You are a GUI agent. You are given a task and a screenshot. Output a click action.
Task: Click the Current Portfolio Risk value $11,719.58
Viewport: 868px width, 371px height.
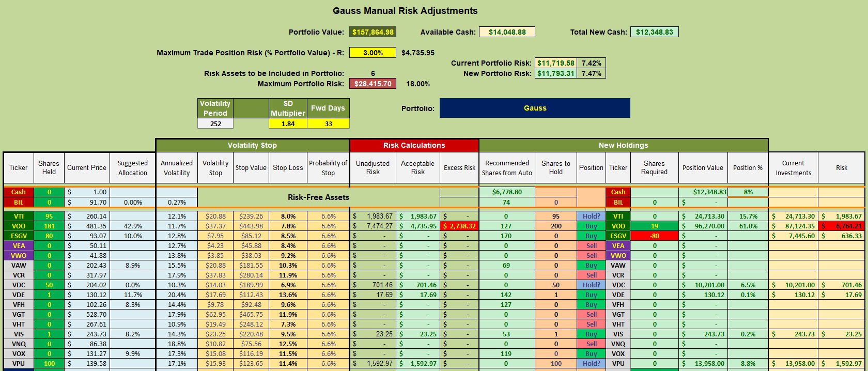click(555, 63)
